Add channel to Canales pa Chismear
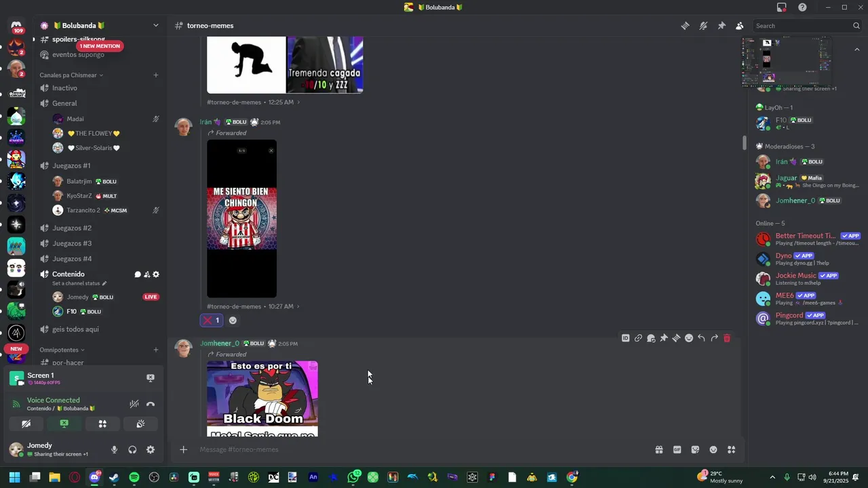 click(155, 75)
